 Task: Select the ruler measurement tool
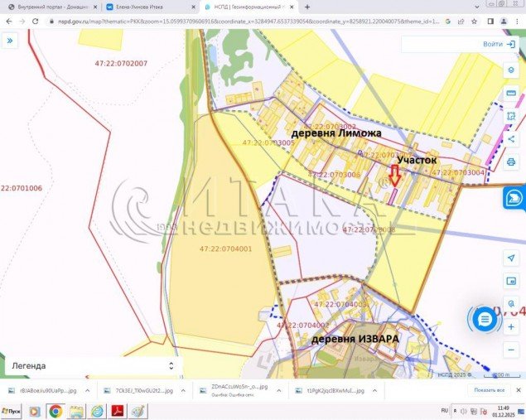pyautogui.click(x=511, y=94)
